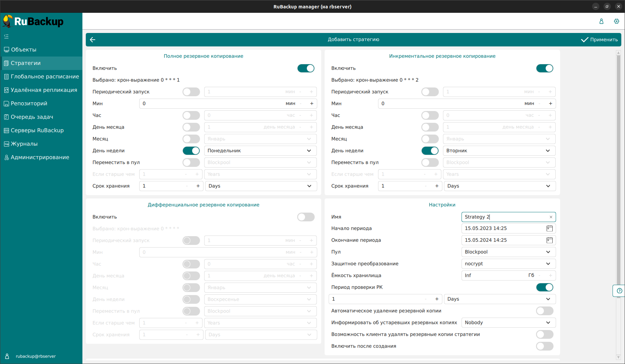
Task: Toggle Автоматическое удаление резервной копии switch
Action: tap(544, 311)
